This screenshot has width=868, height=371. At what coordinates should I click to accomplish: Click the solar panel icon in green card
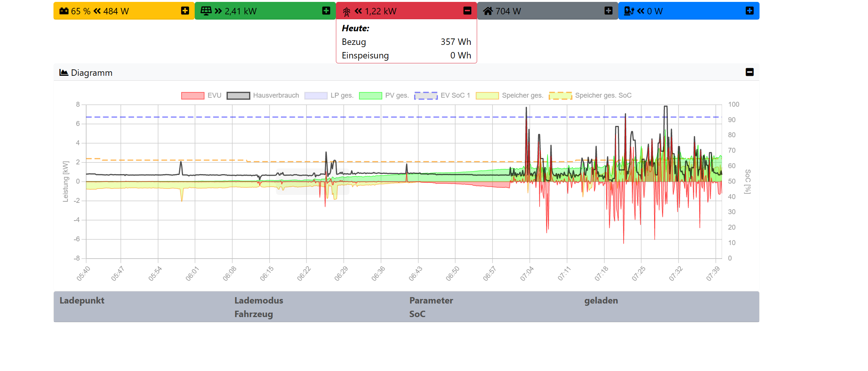[x=206, y=11]
